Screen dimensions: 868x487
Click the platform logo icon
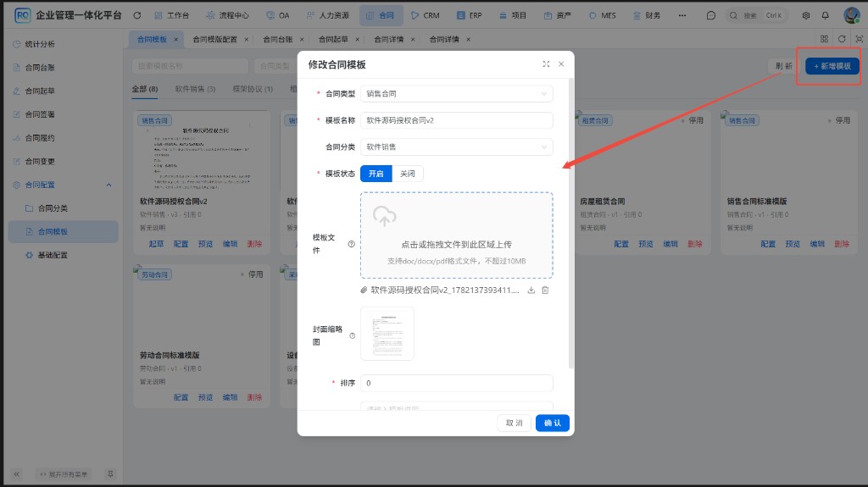[23, 15]
